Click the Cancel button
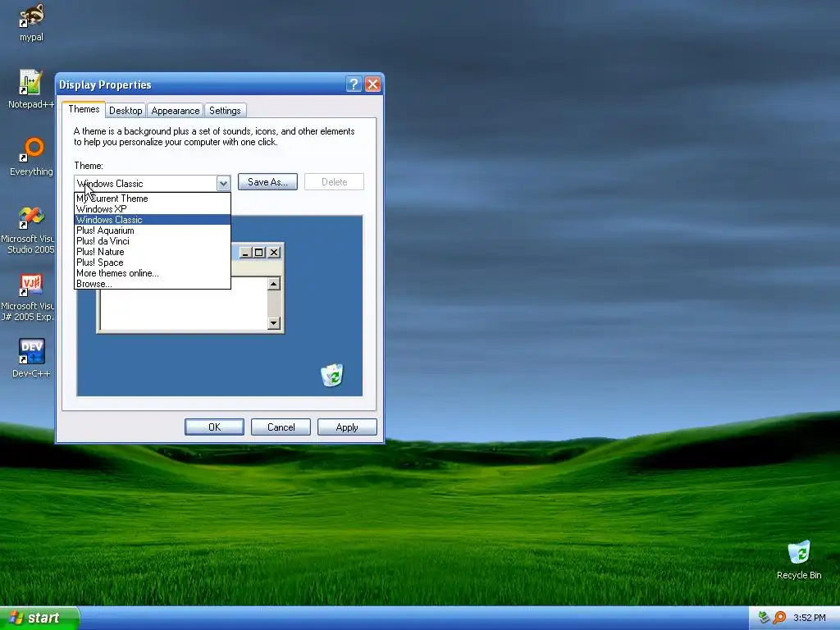 coord(281,427)
